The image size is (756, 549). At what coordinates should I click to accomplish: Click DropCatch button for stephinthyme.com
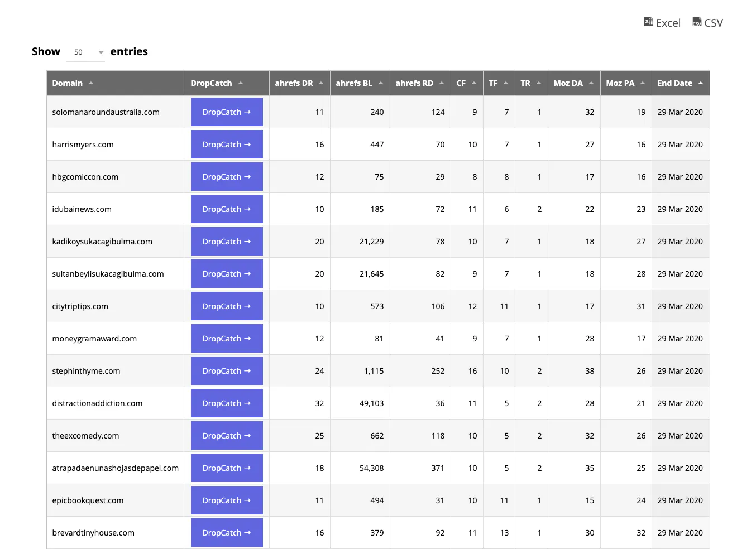coord(227,371)
